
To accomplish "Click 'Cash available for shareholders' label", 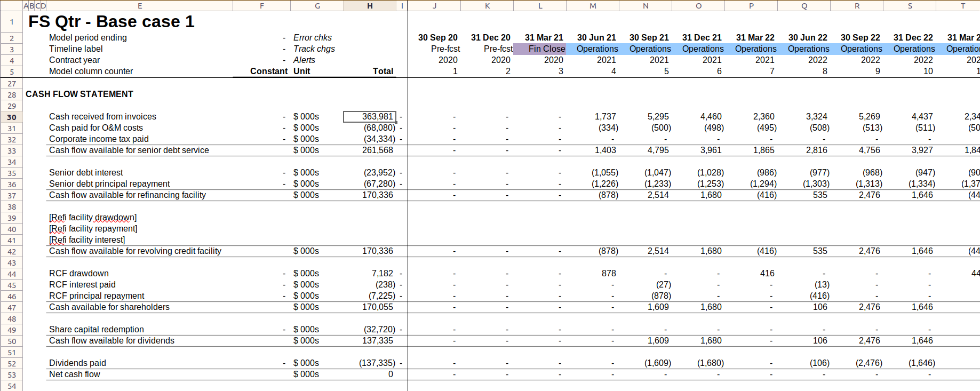I will click(109, 307).
